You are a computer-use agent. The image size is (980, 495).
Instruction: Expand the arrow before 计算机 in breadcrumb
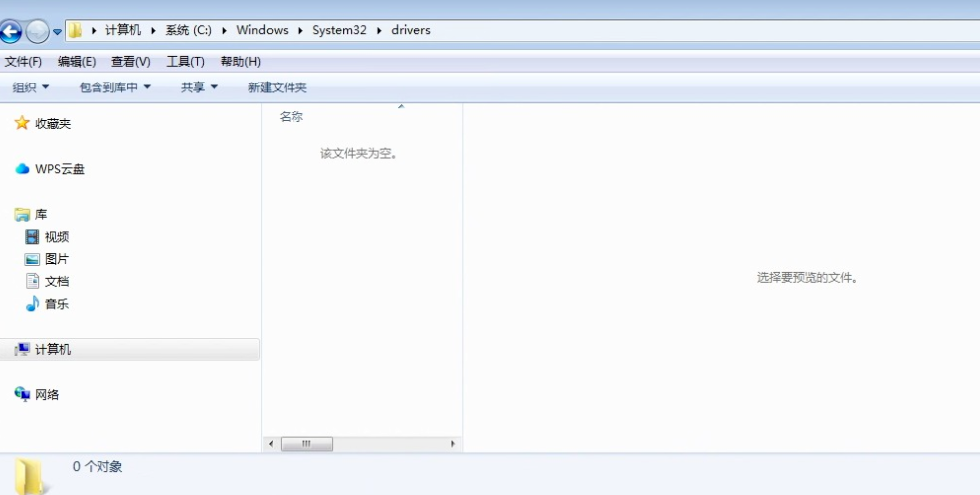coord(94,30)
